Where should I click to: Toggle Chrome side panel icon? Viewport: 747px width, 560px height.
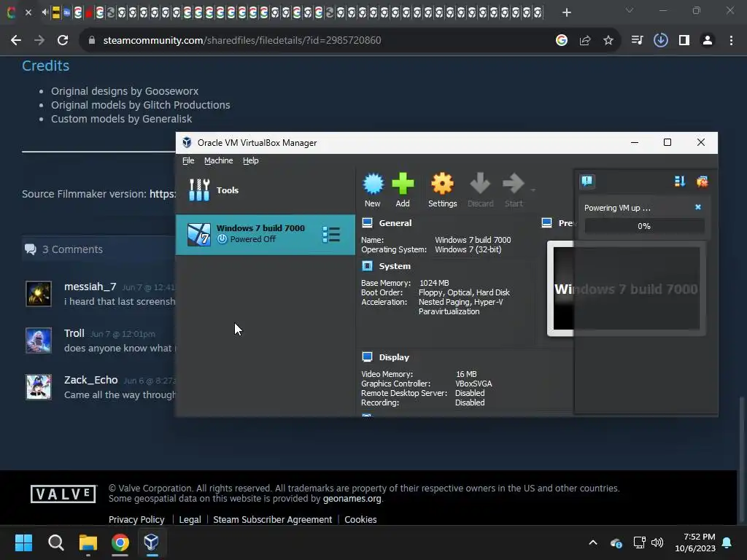[x=684, y=41]
